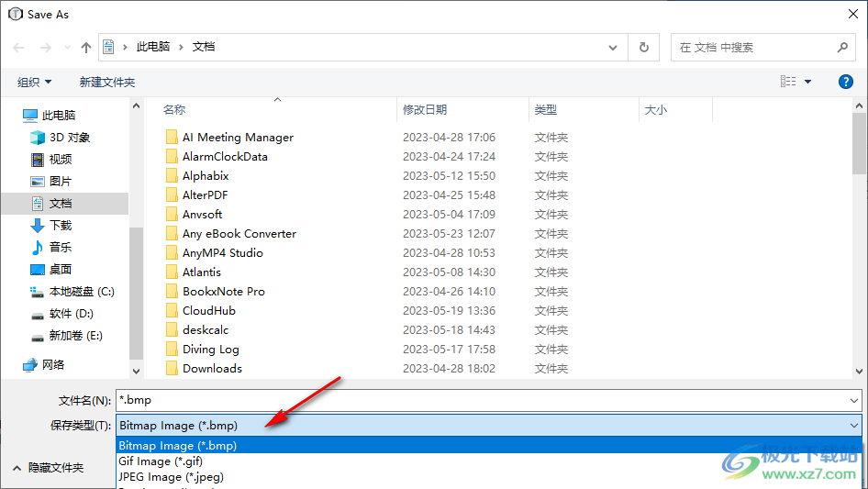Open 视频 folder in sidebar
868x489 pixels.
point(51,160)
